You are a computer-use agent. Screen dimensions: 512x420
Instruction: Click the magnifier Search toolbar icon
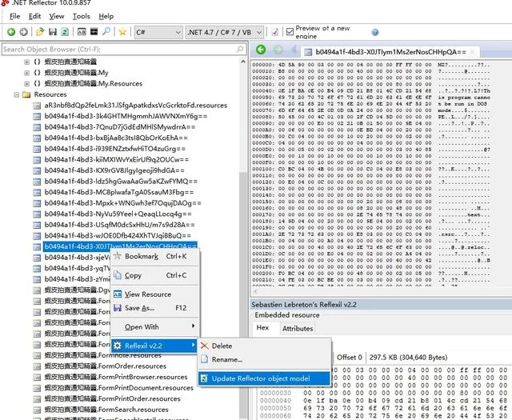pos(106,32)
